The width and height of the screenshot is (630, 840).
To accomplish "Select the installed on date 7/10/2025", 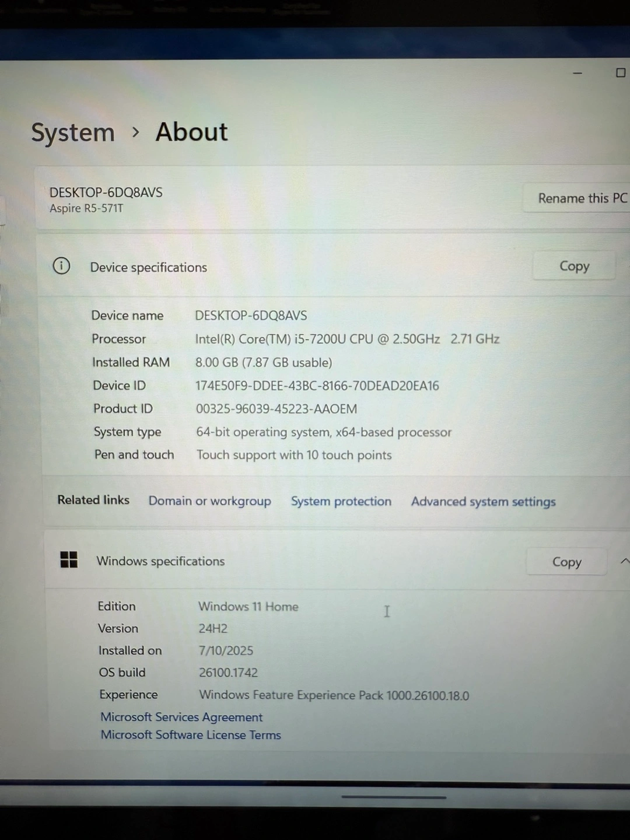I will pyautogui.click(x=226, y=650).
